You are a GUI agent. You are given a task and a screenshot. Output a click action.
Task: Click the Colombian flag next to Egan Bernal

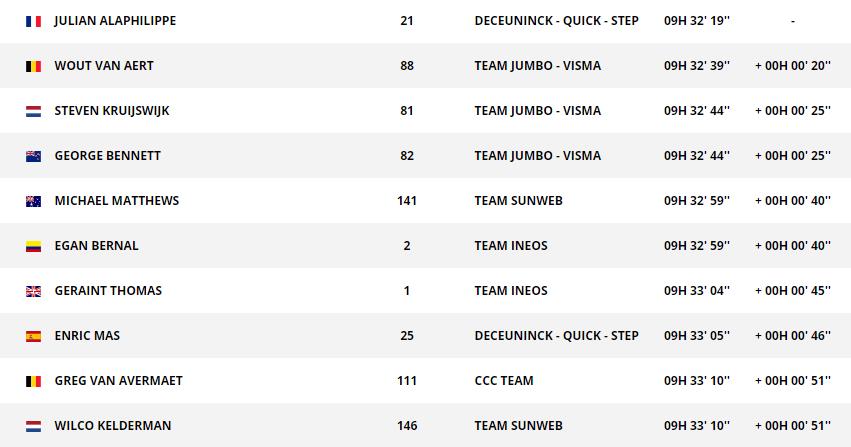pyautogui.click(x=33, y=246)
